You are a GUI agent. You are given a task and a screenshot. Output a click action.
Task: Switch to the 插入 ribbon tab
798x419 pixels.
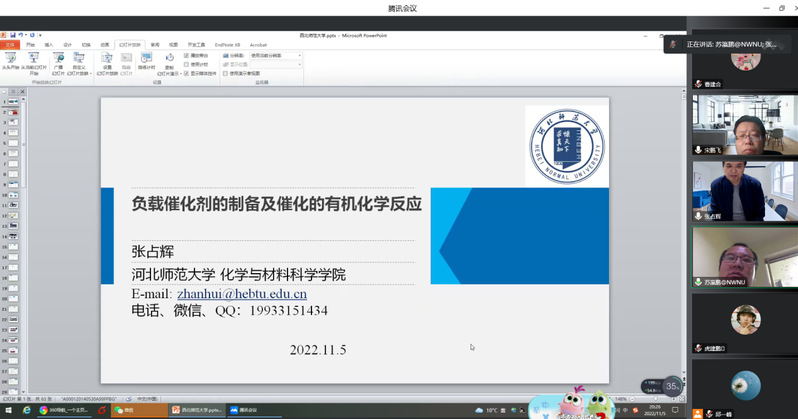click(x=48, y=45)
